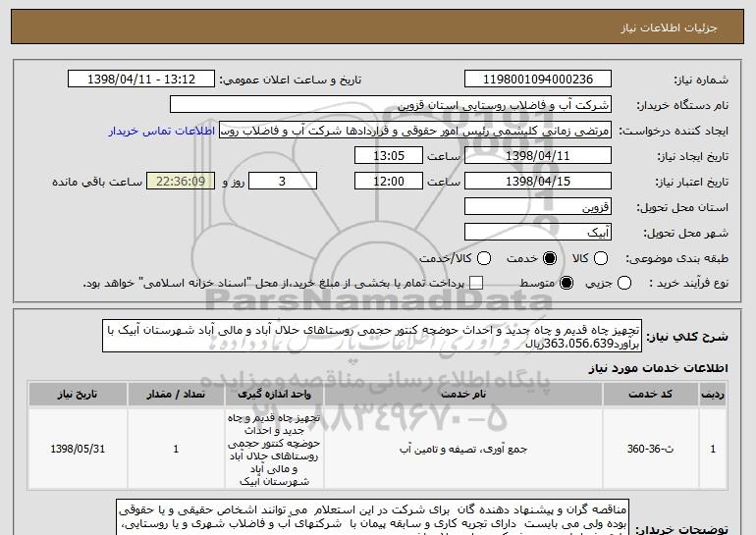The height and width of the screenshot is (535, 756).
Task: Click the buyer organization name field
Action: coord(391,105)
